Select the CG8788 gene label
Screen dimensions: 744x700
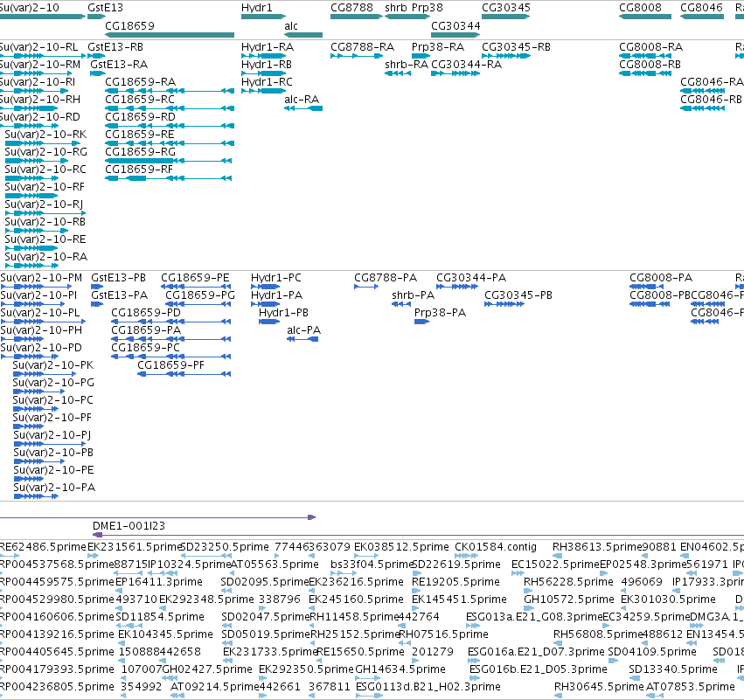tap(351, 8)
